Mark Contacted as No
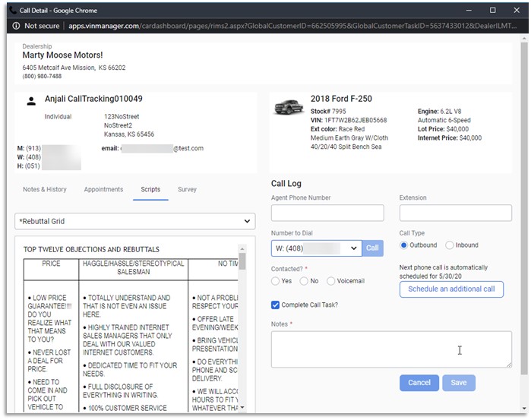This screenshot has width=531, height=420. (x=304, y=281)
